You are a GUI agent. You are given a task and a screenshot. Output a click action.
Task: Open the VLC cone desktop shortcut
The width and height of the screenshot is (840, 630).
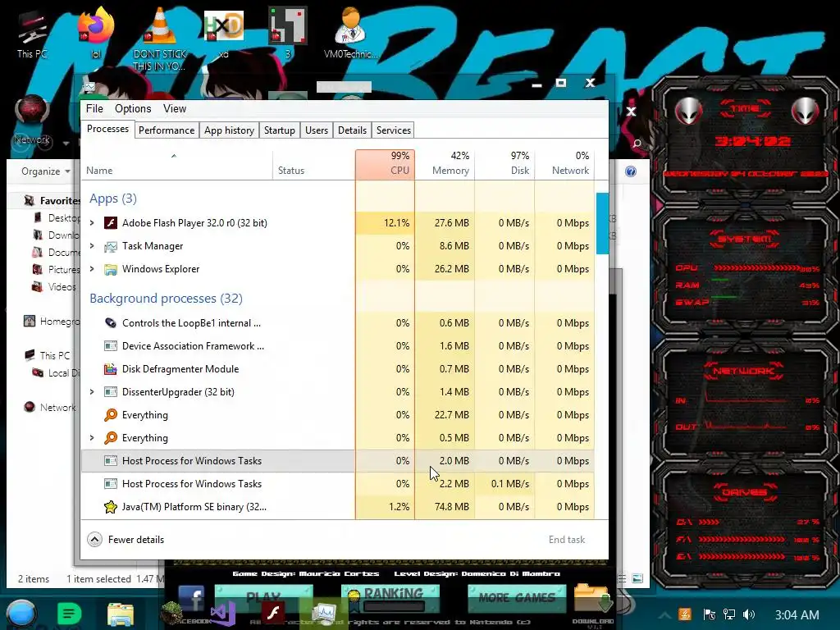[160, 38]
